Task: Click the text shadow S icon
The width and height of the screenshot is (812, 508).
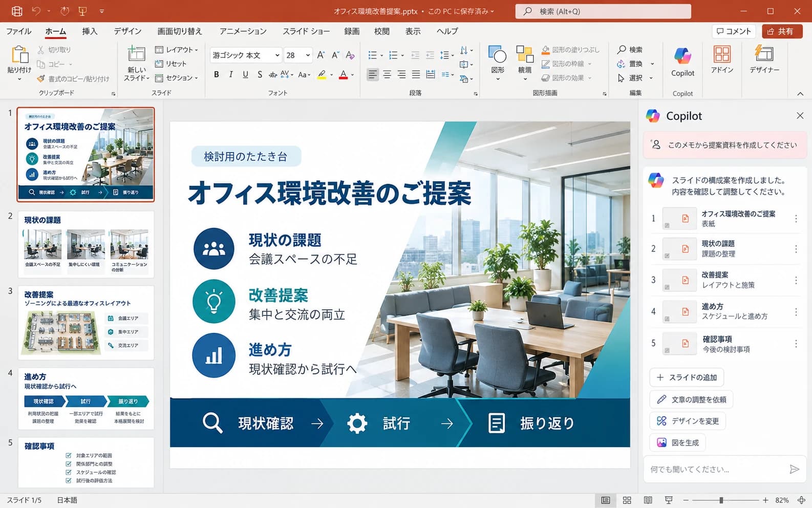Action: (x=260, y=75)
